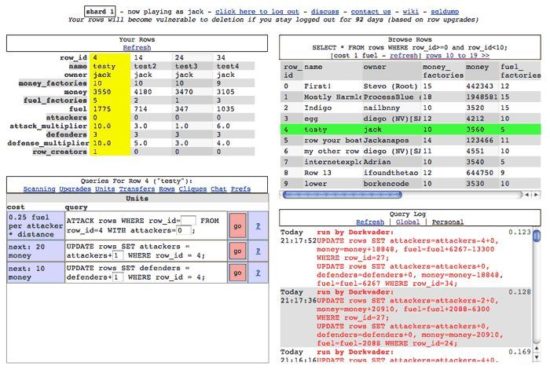Image resolution: width=550 pixels, height=370 pixels.
Task: Switch to the Units queries tab
Action: point(105,189)
